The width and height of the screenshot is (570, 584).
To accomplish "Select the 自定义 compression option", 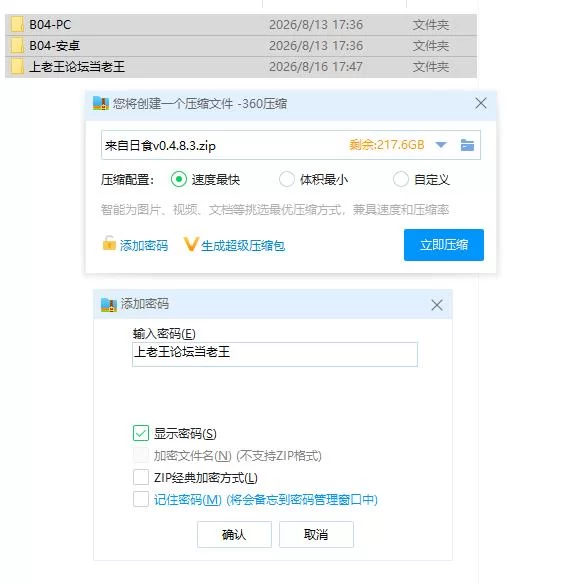I will (400, 180).
